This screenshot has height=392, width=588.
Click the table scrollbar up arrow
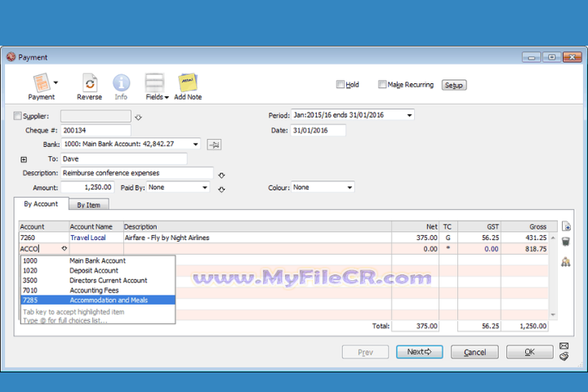tap(553, 238)
